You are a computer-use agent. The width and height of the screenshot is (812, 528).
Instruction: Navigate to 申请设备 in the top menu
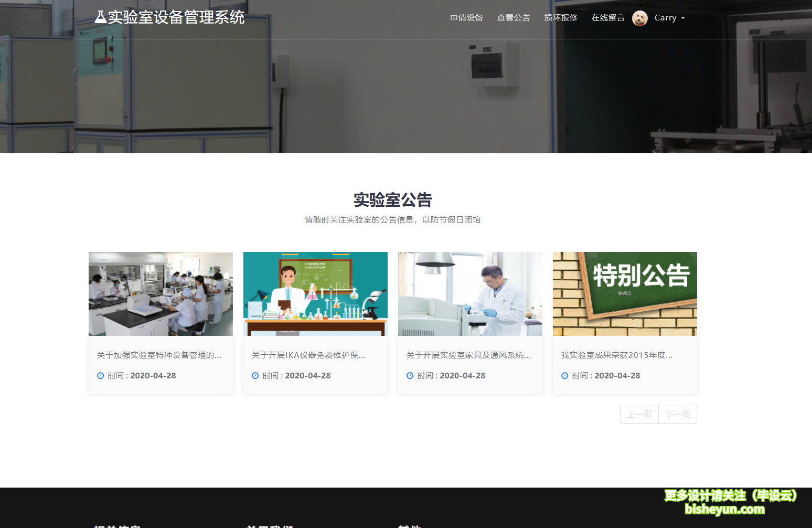pos(466,17)
